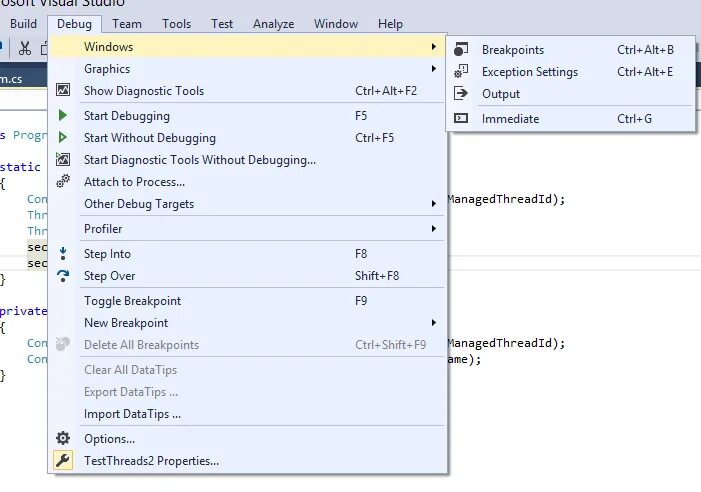Expand the Other Debug Targets submenu arrow
This screenshot has width=701, height=492.
(x=433, y=203)
